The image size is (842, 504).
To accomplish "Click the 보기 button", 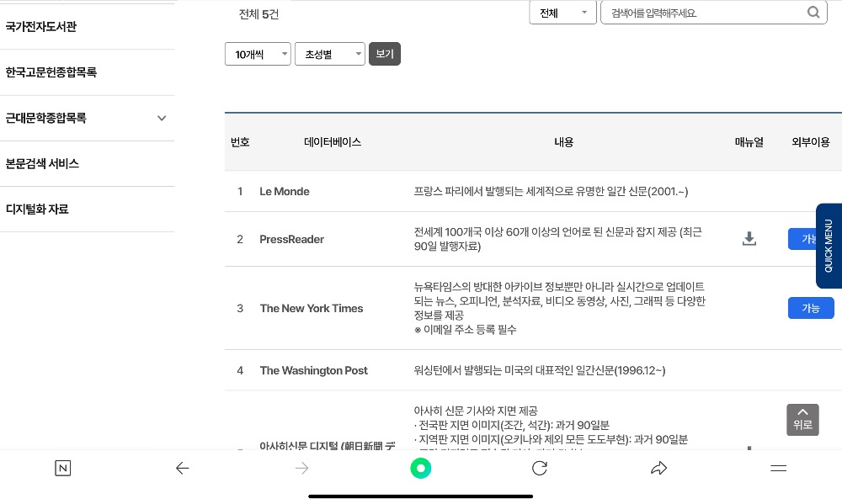I will 385,54.
